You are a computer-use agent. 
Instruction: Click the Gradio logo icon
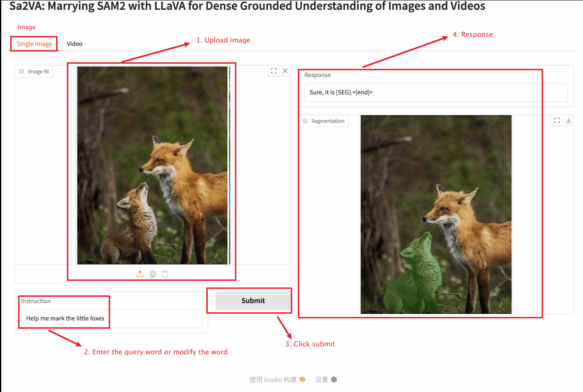tap(302, 379)
